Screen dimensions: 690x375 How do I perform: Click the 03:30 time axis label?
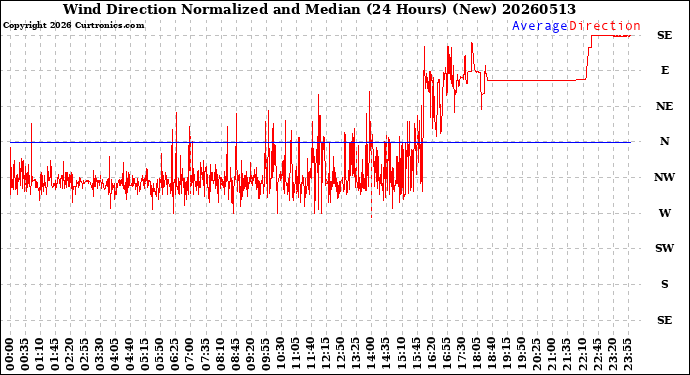(100, 354)
